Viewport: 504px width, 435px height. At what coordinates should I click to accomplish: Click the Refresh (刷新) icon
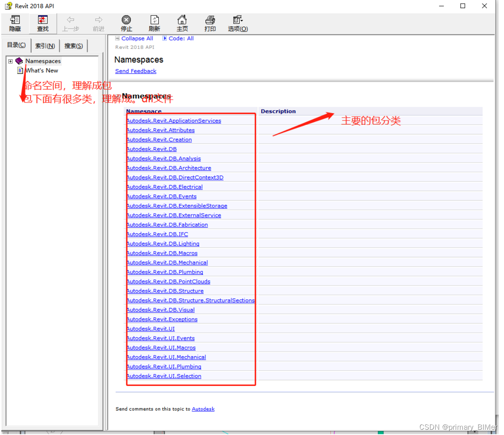click(155, 20)
